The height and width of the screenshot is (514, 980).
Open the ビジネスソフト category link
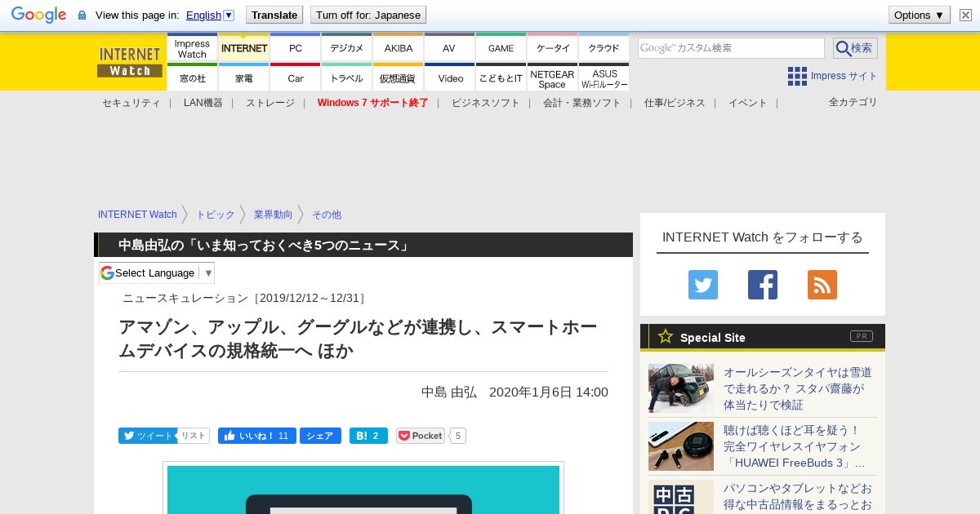(x=485, y=103)
